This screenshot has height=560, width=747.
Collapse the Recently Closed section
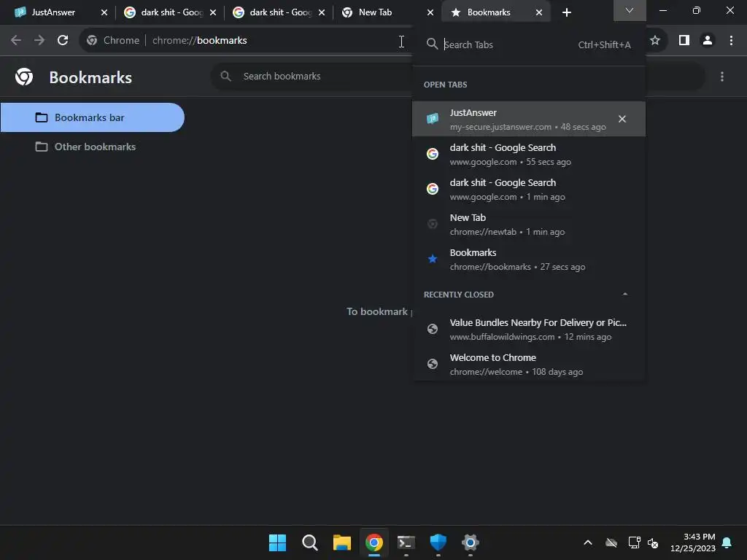click(x=625, y=295)
